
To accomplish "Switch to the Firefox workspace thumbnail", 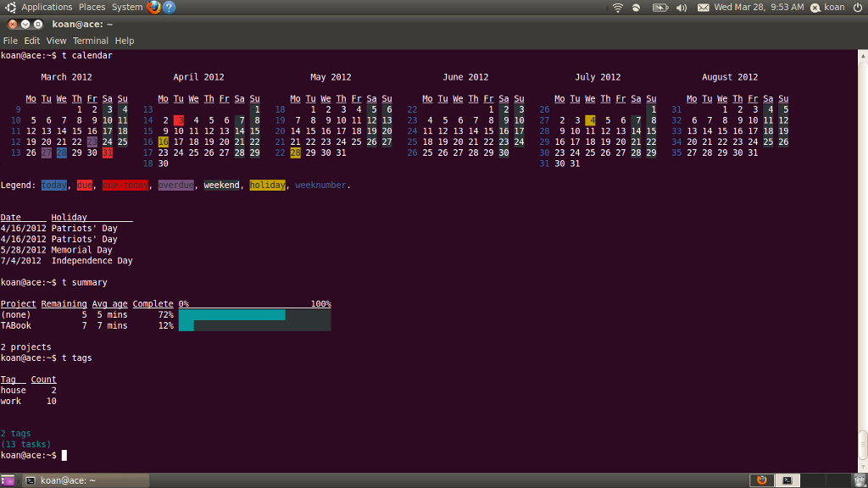I will pyautogui.click(x=762, y=480).
